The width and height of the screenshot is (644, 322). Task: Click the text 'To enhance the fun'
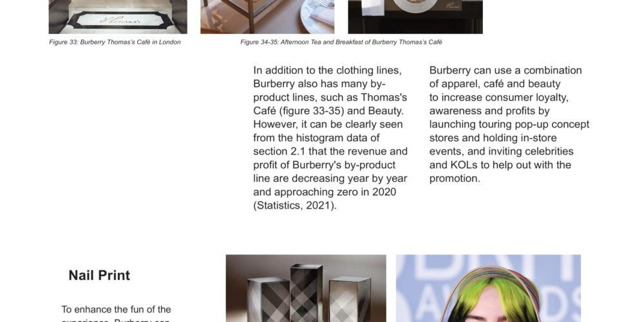click(x=116, y=309)
